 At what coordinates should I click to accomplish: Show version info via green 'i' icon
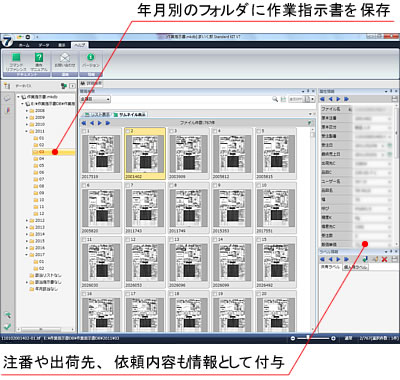[x=91, y=57]
